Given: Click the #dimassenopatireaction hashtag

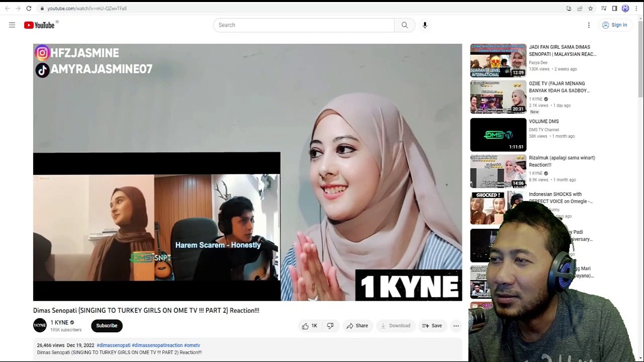Looking at the screenshot, I should pos(157,345).
